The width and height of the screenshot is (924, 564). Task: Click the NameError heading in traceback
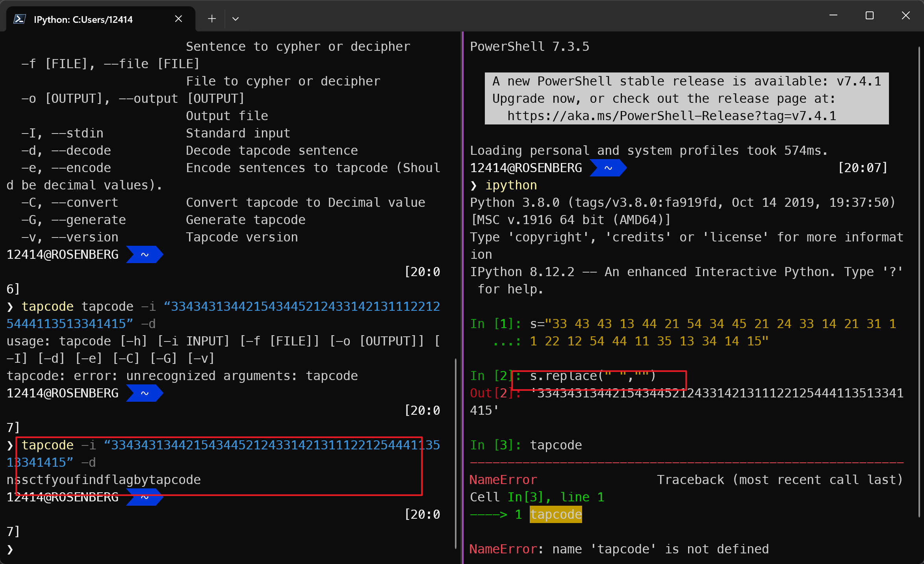pyautogui.click(x=503, y=480)
